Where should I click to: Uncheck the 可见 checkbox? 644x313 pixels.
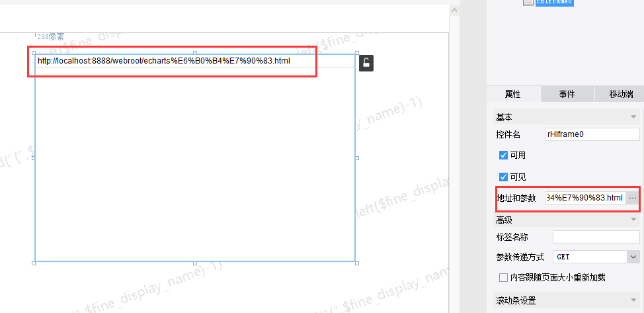(x=504, y=177)
